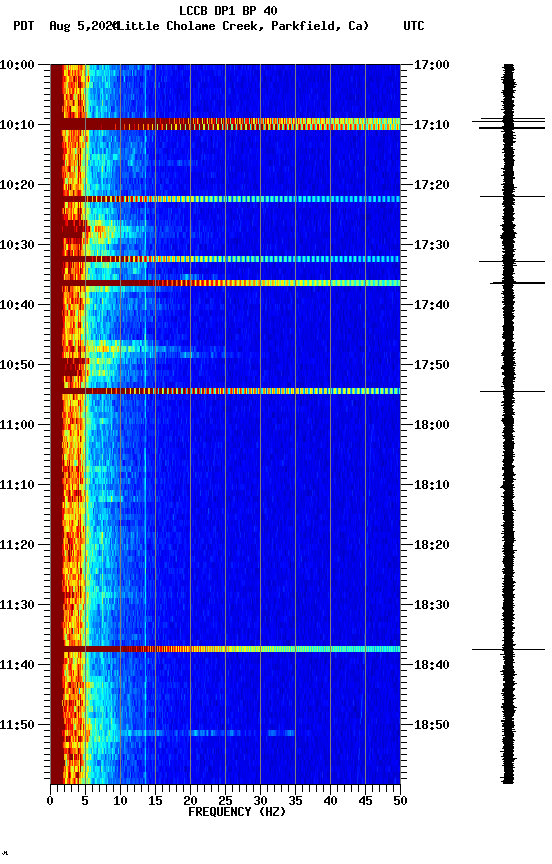This screenshot has width=552, height=864.
Task: Click the seismogram spike near 17:54 UTC
Action: 512,392
